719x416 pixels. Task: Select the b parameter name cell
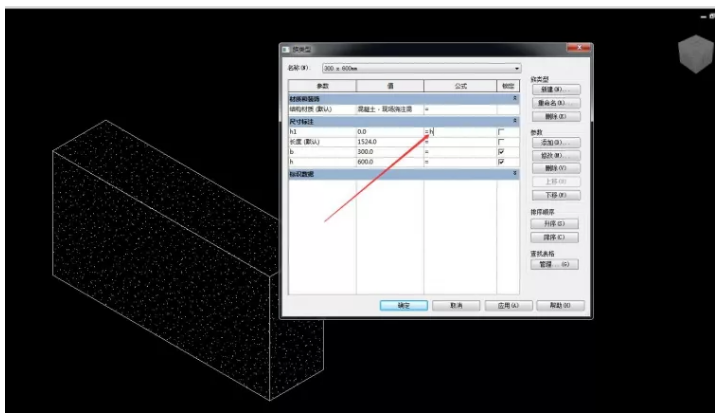(322, 152)
